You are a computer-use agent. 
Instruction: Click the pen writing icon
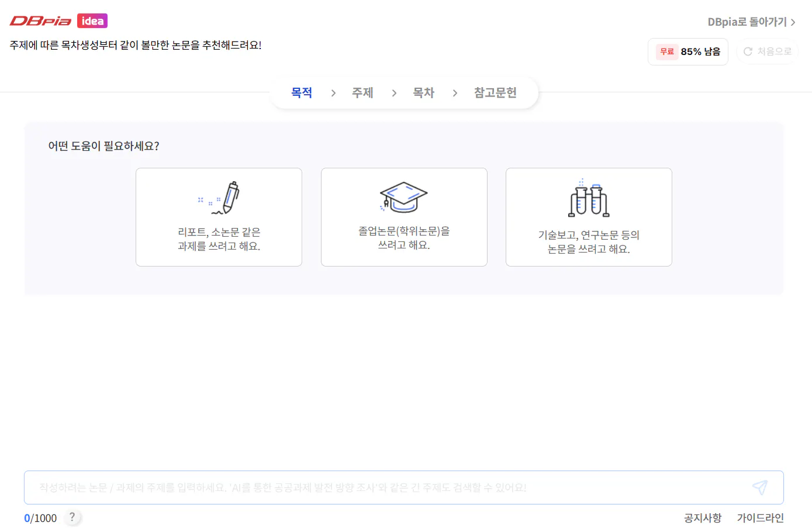(x=219, y=198)
